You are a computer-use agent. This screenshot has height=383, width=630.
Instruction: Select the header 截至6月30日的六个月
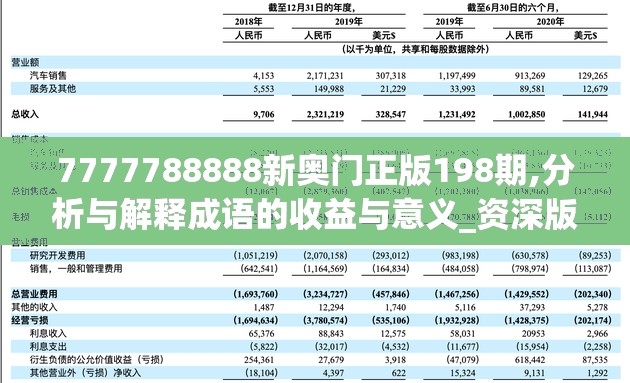(x=512, y=7)
